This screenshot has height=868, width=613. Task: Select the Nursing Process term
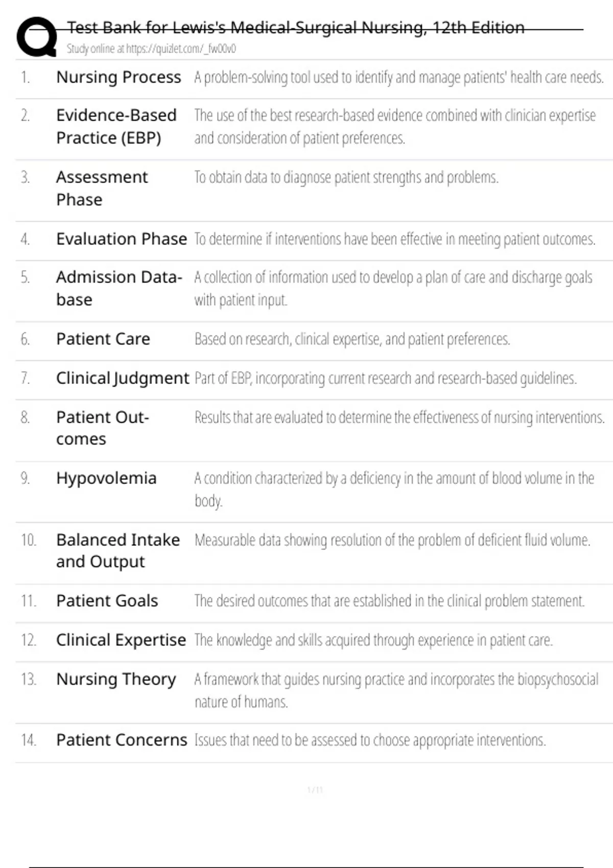119,77
